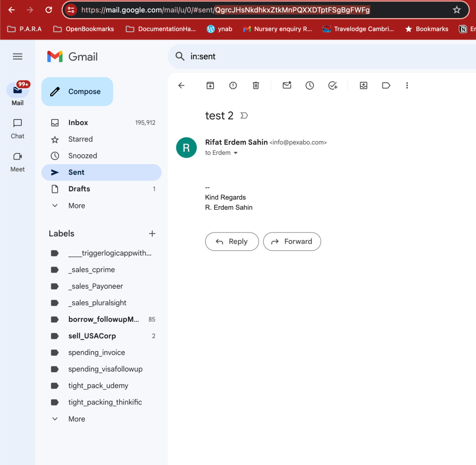This screenshot has height=465, width=476.
Task: Open the Labels tag icon in toolbar
Action: click(x=386, y=86)
